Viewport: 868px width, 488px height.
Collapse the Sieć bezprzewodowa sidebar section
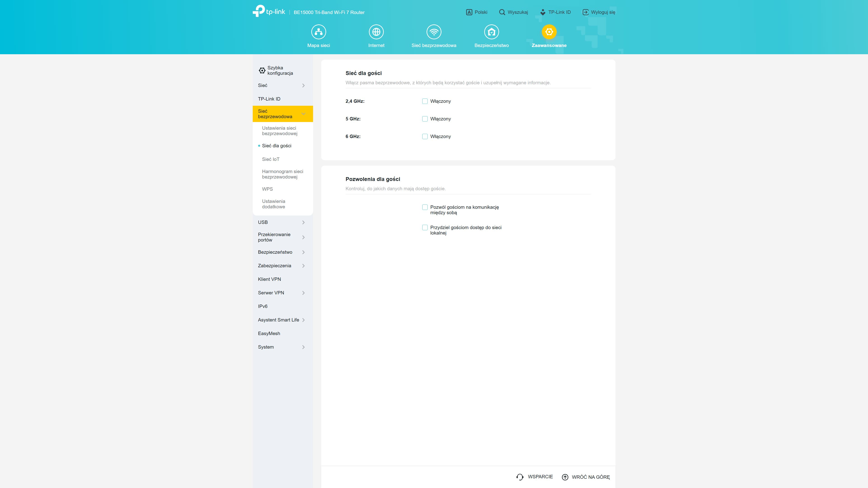pos(282,114)
